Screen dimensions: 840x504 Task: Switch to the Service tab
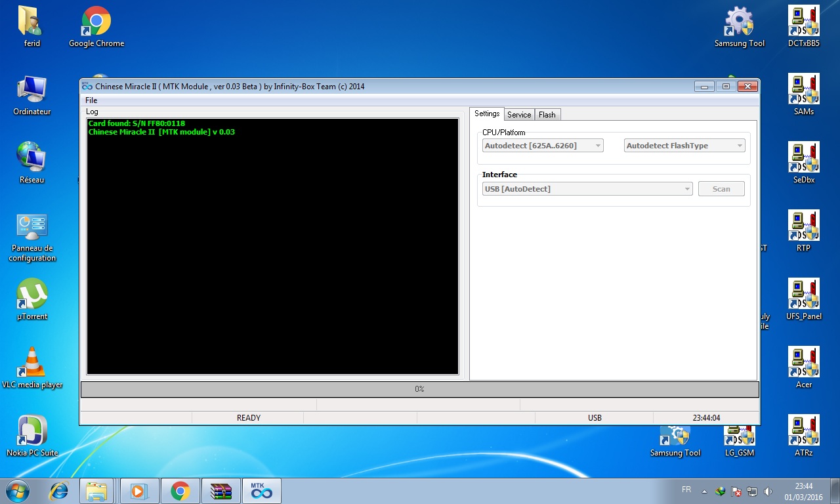pyautogui.click(x=519, y=115)
